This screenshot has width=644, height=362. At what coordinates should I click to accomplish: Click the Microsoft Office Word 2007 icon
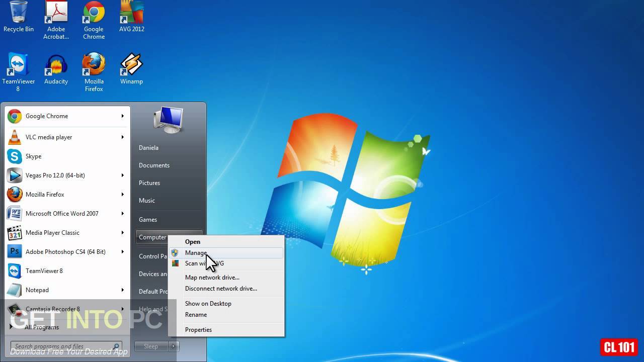coord(15,214)
